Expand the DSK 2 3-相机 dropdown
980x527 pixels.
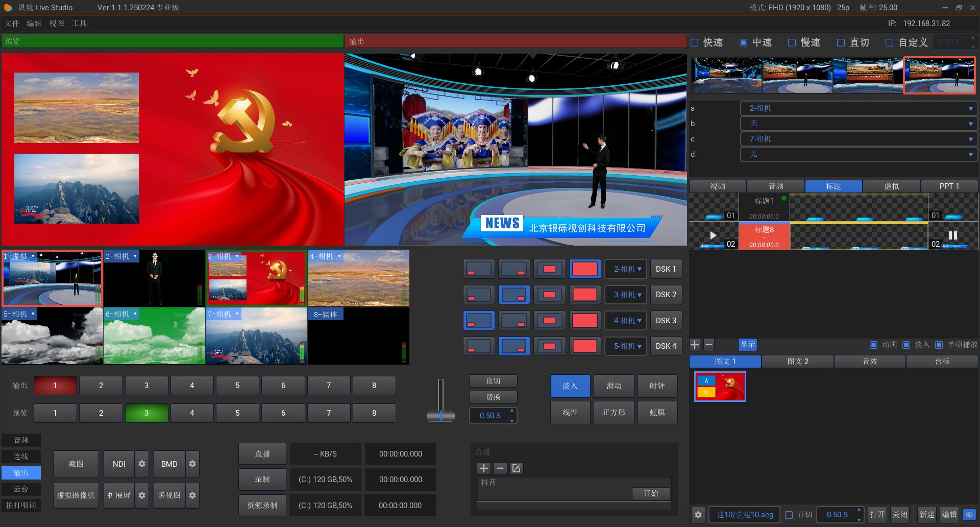coord(626,295)
